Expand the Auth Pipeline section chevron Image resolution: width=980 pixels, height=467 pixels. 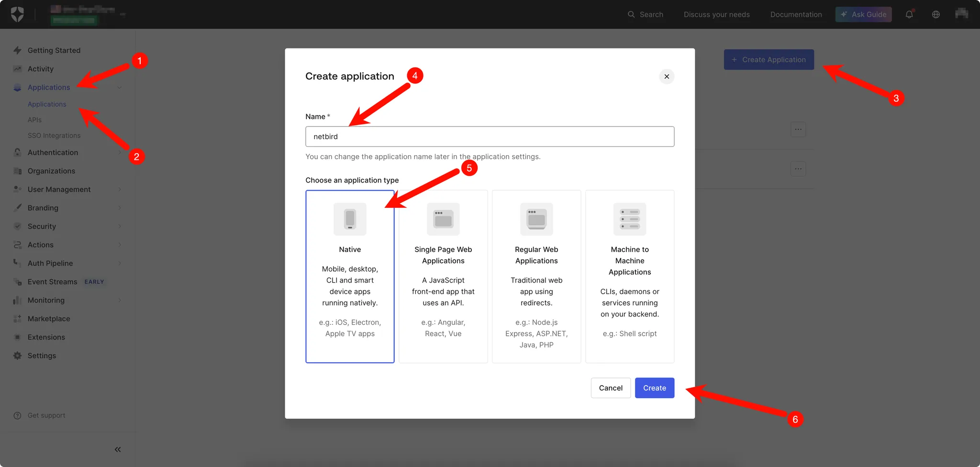(120, 263)
